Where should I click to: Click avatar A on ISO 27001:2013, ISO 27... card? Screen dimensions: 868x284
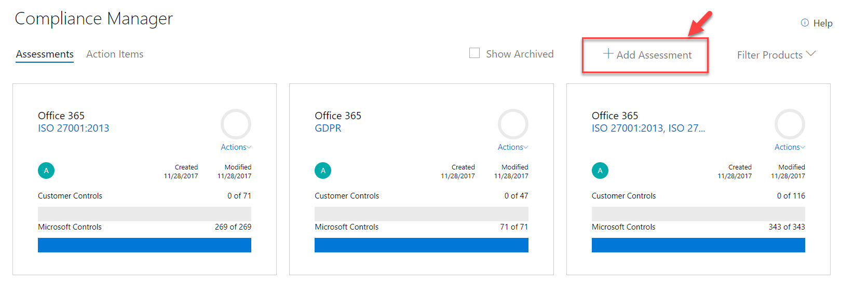(x=600, y=171)
